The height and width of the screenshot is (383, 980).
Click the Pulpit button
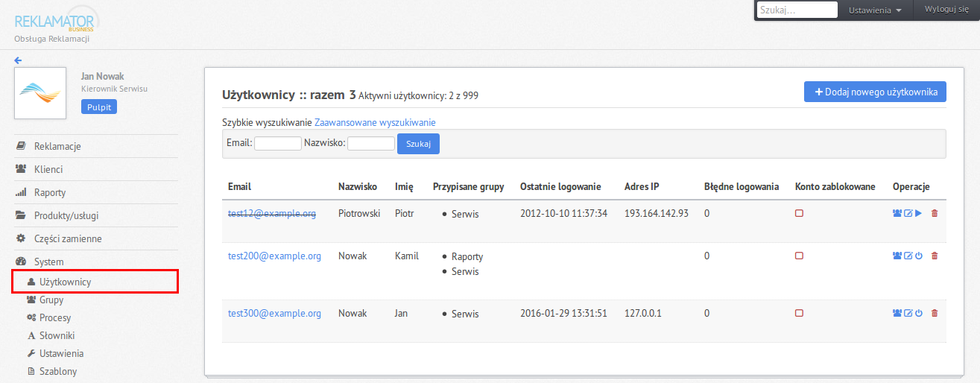(99, 107)
